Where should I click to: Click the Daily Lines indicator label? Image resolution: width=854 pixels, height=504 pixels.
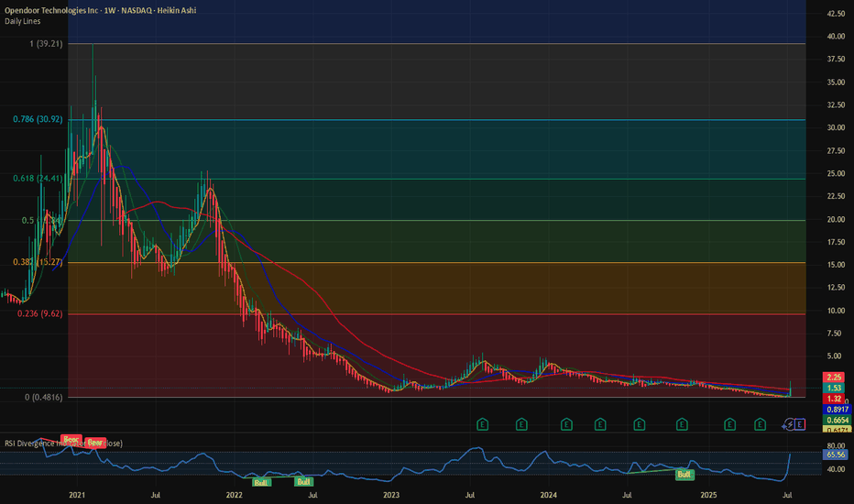pos(22,21)
